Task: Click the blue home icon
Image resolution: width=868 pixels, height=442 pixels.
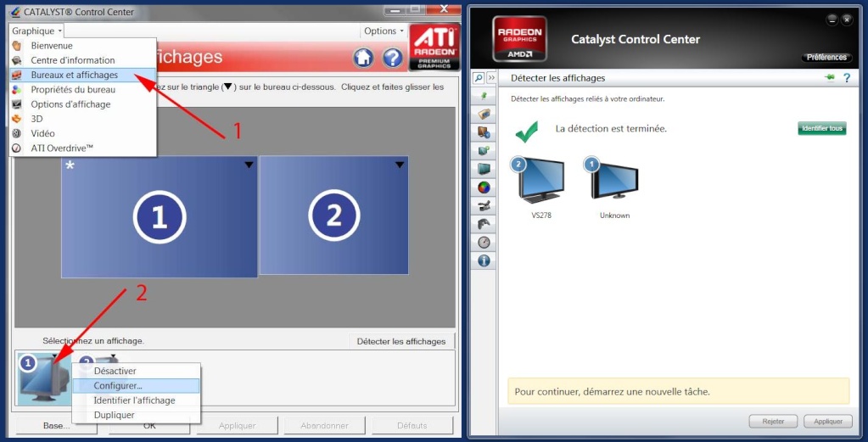Action: (363, 58)
